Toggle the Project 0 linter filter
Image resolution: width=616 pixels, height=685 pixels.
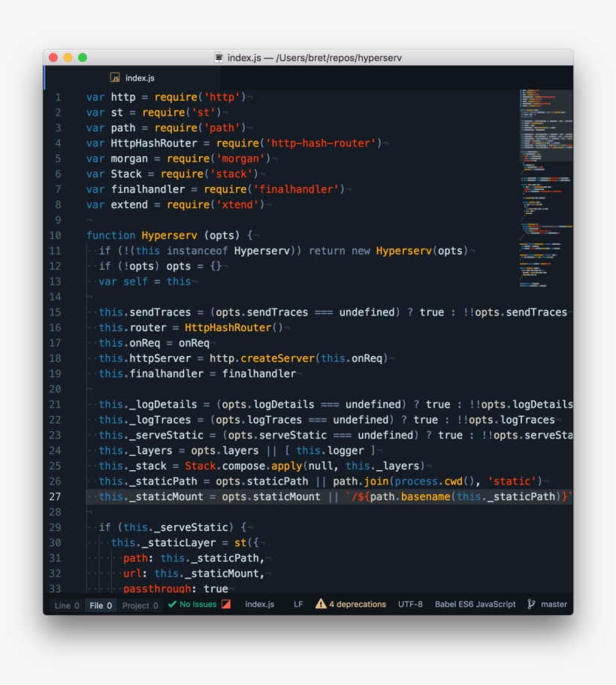point(139,604)
